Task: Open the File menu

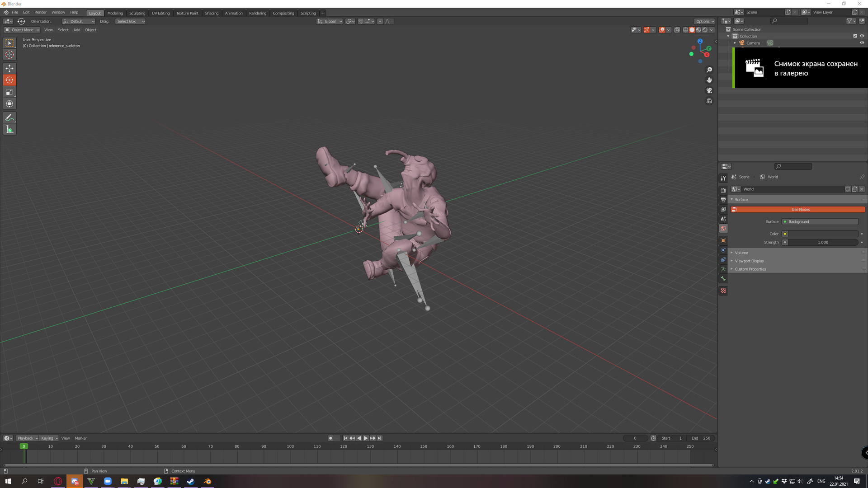Action: (15, 13)
